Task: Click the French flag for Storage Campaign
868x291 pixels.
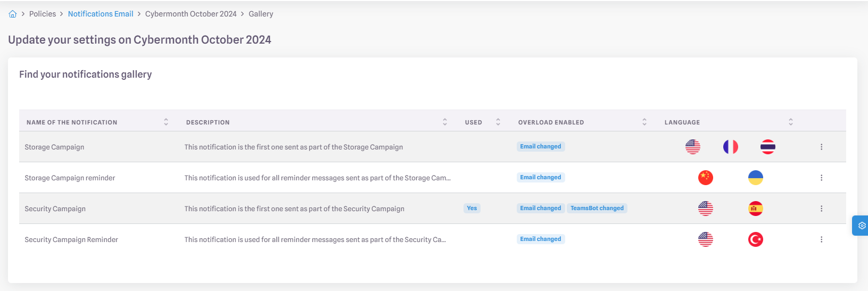Action: pos(731,147)
